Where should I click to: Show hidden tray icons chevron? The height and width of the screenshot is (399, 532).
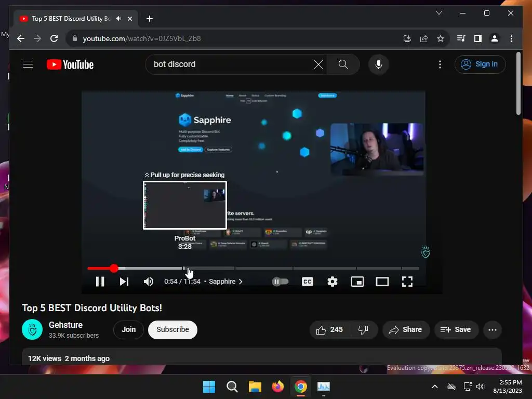pyautogui.click(x=435, y=387)
